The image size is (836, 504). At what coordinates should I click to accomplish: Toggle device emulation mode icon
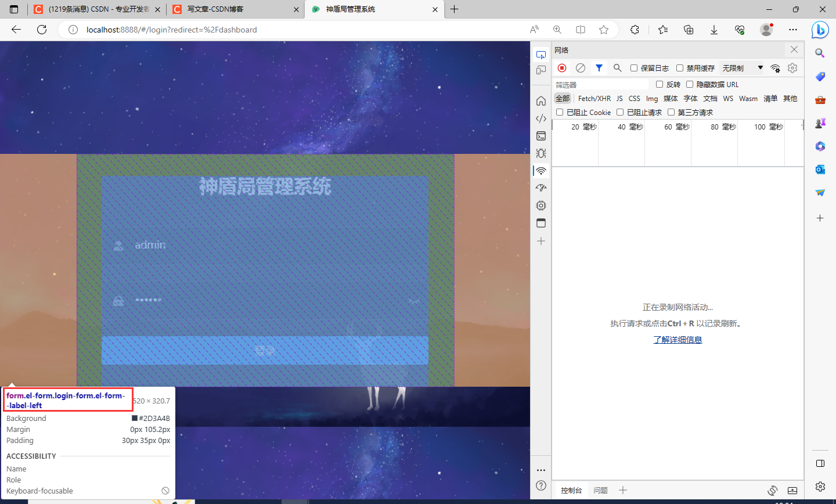click(541, 70)
